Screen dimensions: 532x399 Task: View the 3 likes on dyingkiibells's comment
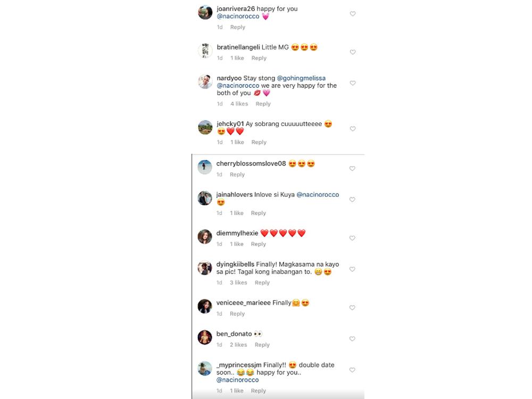pyautogui.click(x=238, y=282)
